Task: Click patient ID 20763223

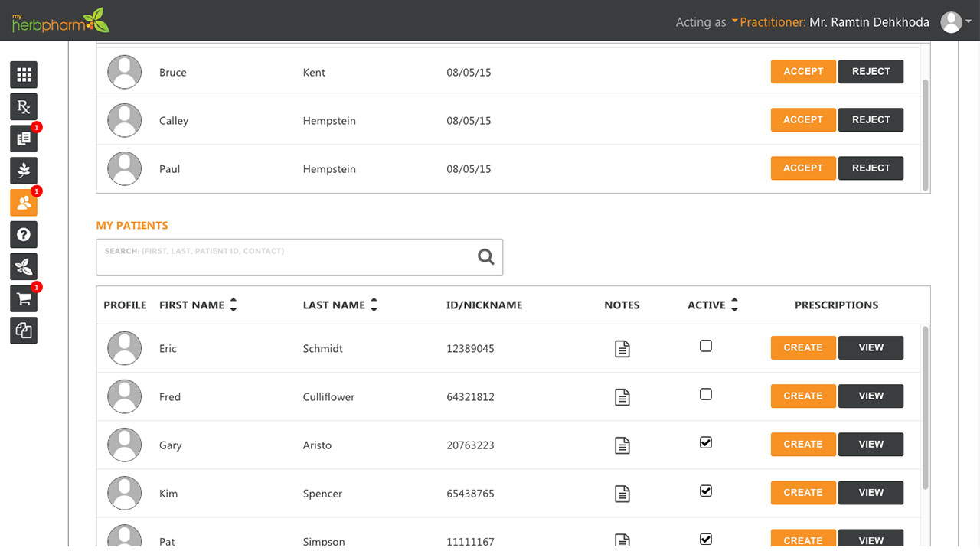Action: point(470,445)
